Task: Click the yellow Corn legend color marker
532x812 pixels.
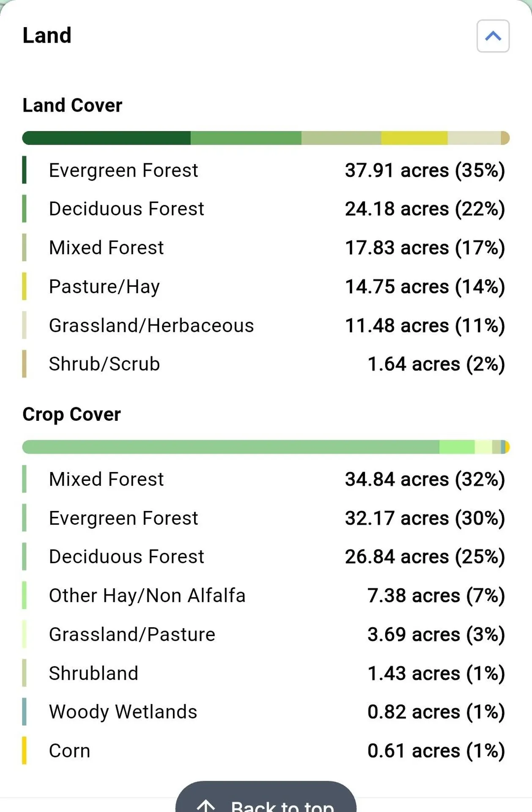Action: [24, 751]
